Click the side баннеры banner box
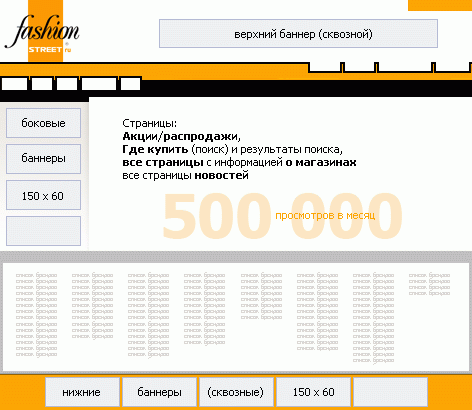472x410 pixels. point(43,159)
